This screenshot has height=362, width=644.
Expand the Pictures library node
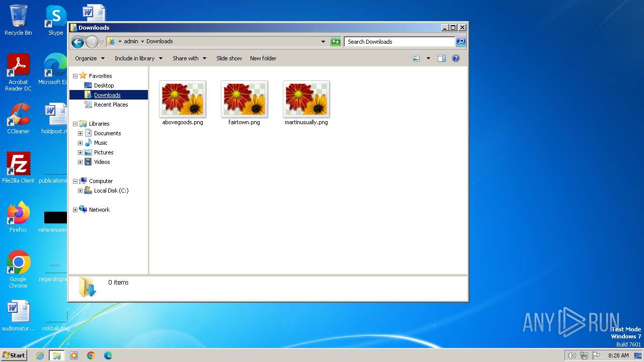pyautogui.click(x=80, y=152)
